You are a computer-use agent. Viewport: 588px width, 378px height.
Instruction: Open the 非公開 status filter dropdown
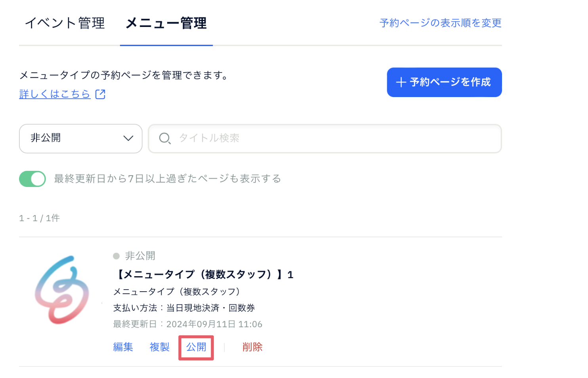pos(80,138)
